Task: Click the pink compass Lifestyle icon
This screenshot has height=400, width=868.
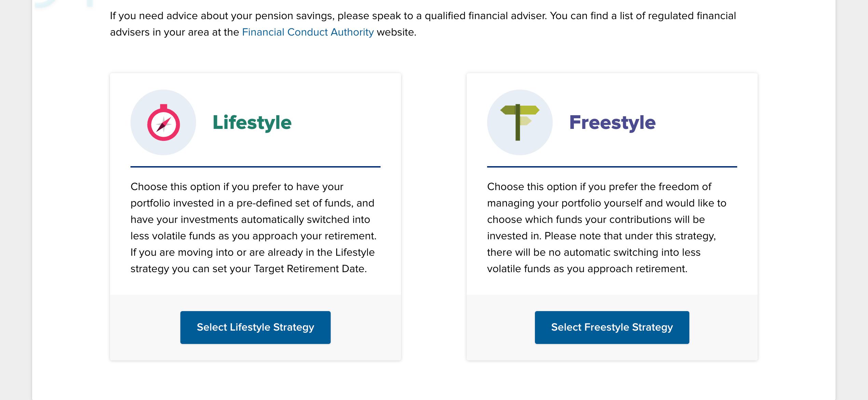Action: [x=163, y=122]
